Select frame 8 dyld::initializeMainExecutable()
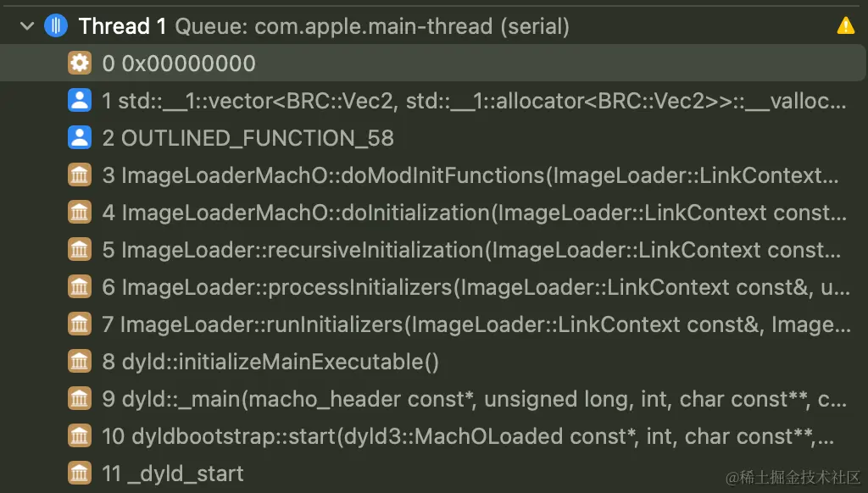 click(433, 362)
